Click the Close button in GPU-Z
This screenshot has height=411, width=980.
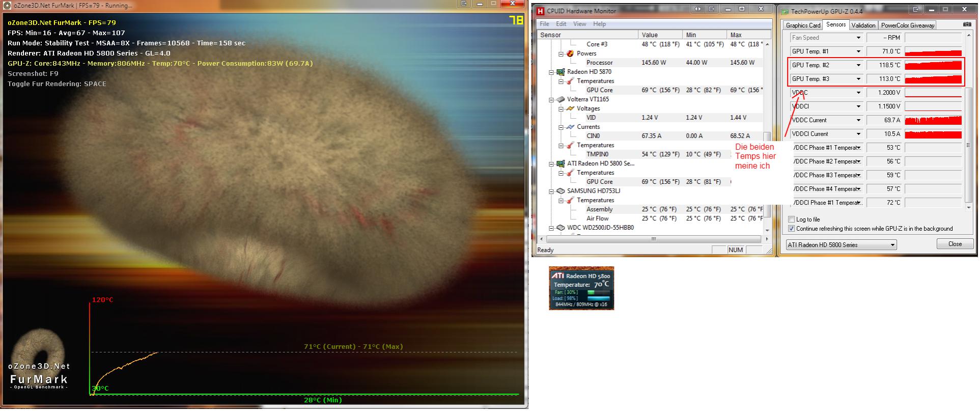click(x=955, y=244)
